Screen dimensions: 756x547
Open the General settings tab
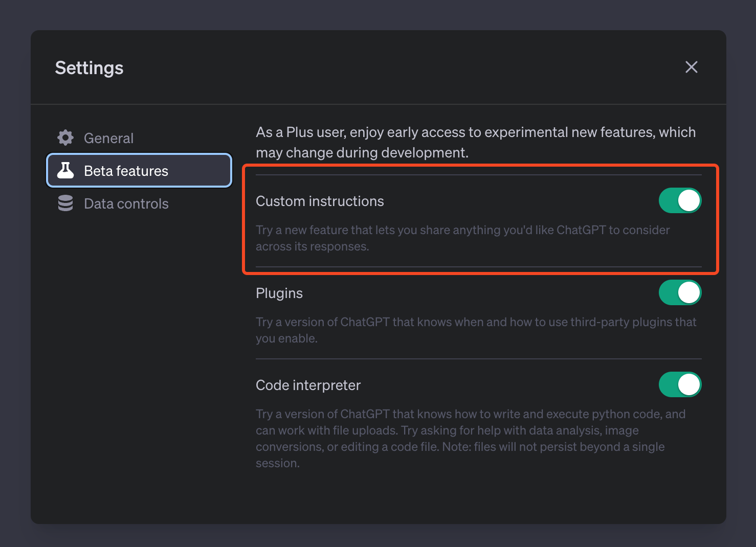point(108,138)
